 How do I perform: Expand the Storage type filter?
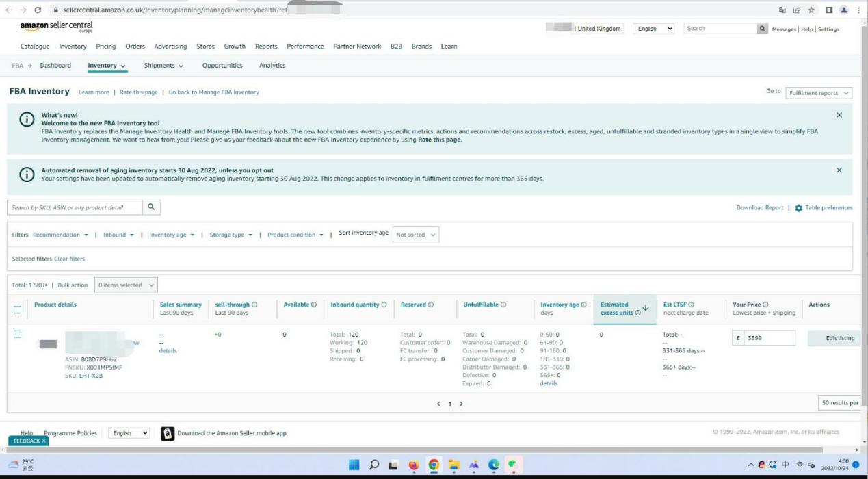(231, 235)
